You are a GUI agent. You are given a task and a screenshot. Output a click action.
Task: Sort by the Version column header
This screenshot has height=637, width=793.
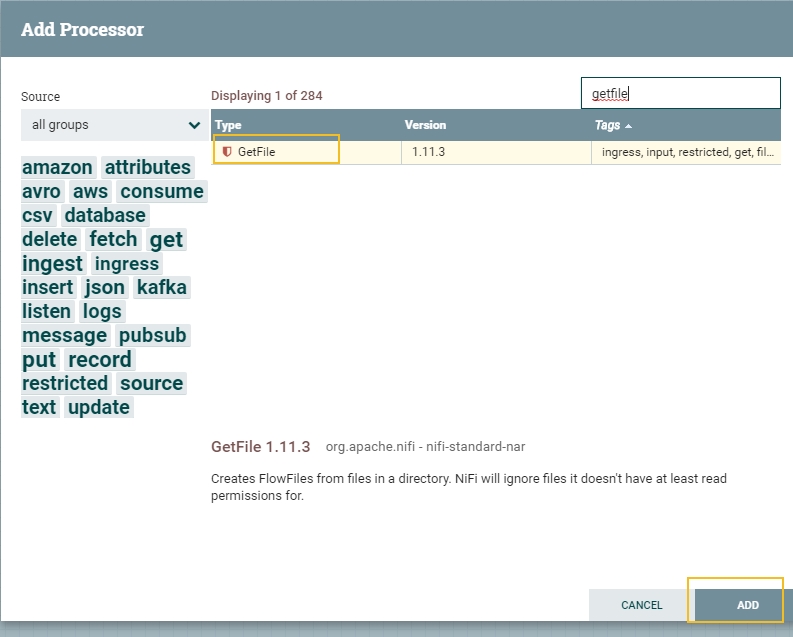[x=425, y=125]
